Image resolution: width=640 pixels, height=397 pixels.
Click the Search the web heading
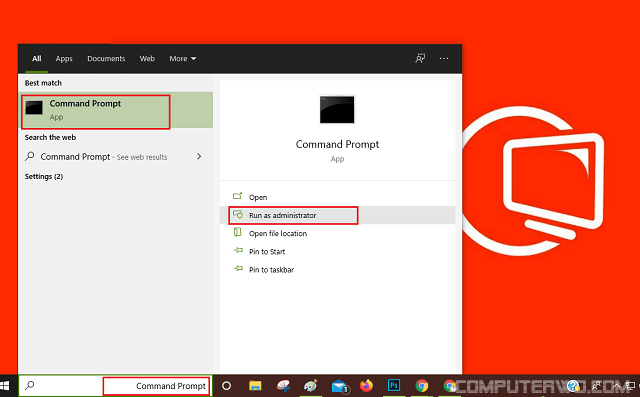50,138
